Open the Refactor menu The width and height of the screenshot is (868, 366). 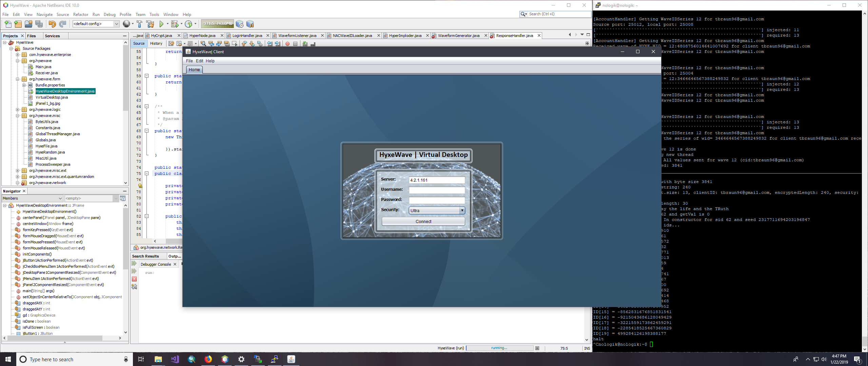click(80, 15)
